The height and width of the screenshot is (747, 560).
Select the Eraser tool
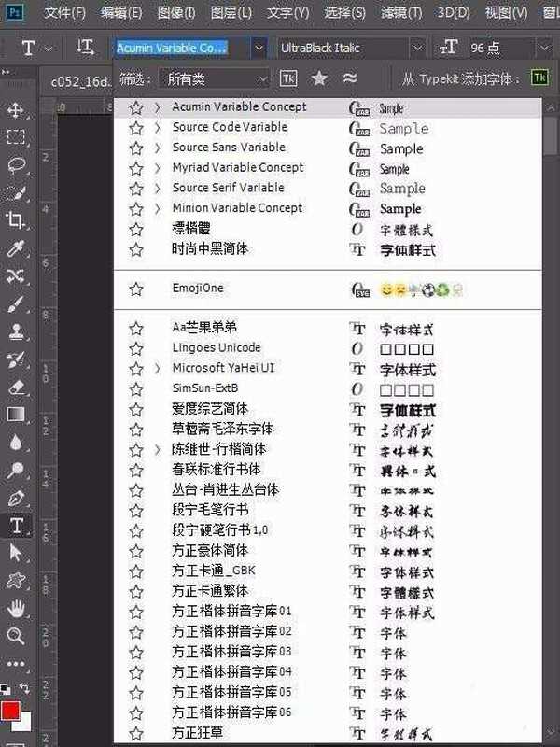click(x=16, y=387)
